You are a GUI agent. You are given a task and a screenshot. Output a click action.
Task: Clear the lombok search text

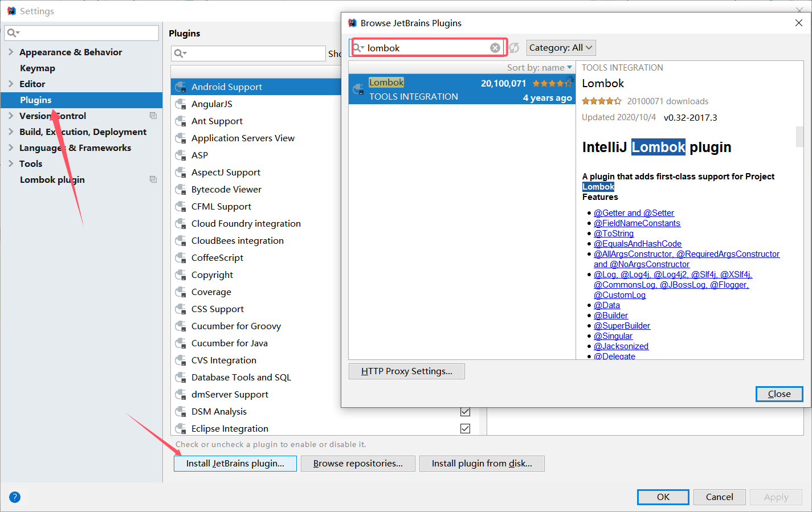click(x=495, y=48)
